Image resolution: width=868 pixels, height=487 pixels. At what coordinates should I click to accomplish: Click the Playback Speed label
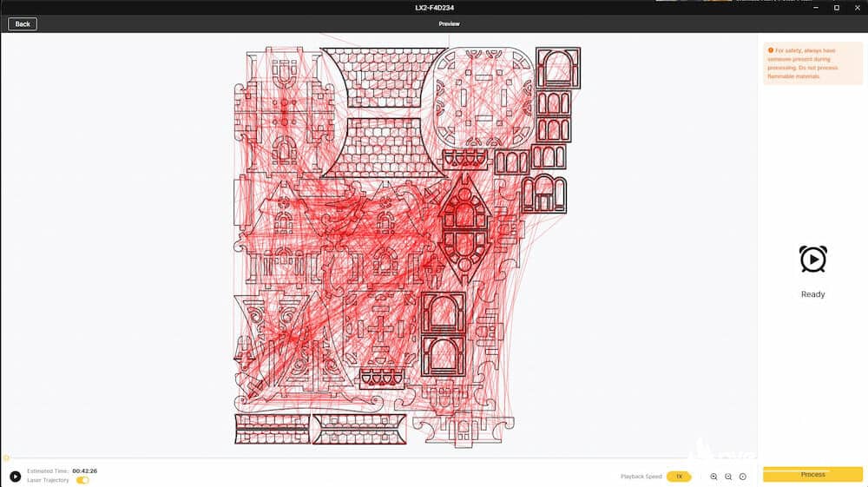point(641,477)
